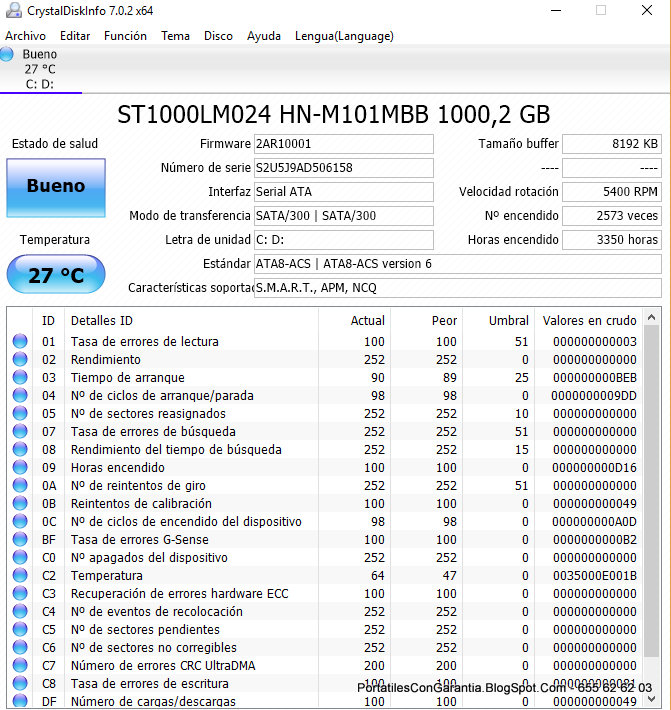Screen dimensions: 671x710
Task: Open the Función menu
Action: pos(125,36)
